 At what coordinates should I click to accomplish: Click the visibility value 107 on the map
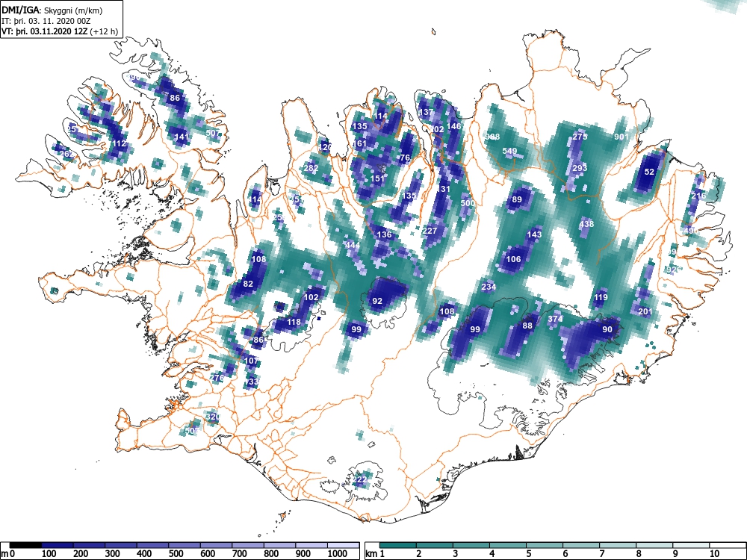(x=252, y=361)
